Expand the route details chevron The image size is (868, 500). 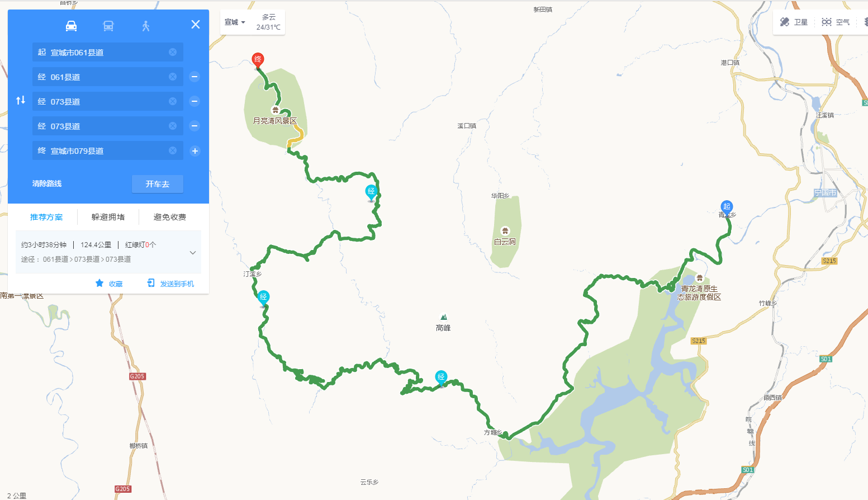pyautogui.click(x=193, y=253)
